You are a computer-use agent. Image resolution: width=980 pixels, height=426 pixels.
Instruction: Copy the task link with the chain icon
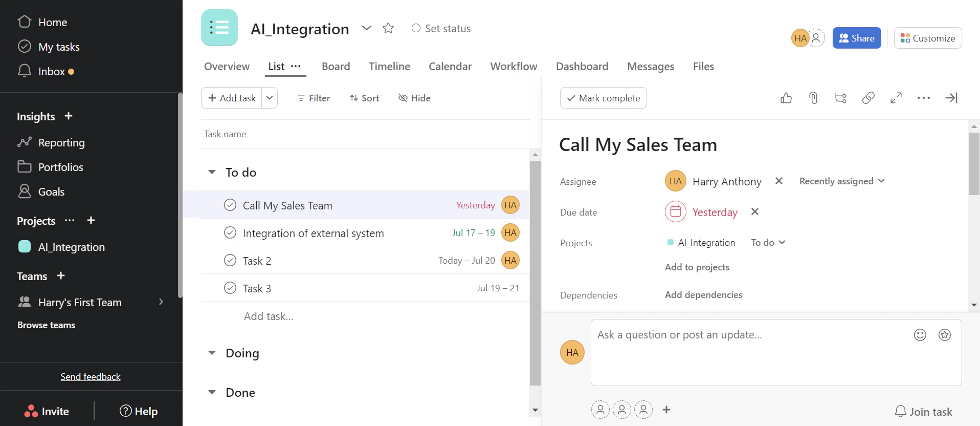tap(868, 98)
